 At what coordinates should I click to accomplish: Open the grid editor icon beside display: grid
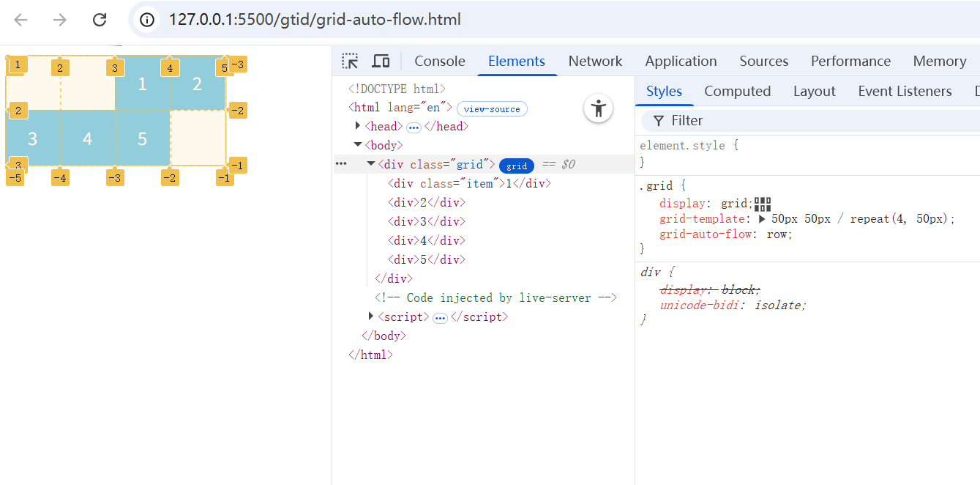tap(763, 204)
